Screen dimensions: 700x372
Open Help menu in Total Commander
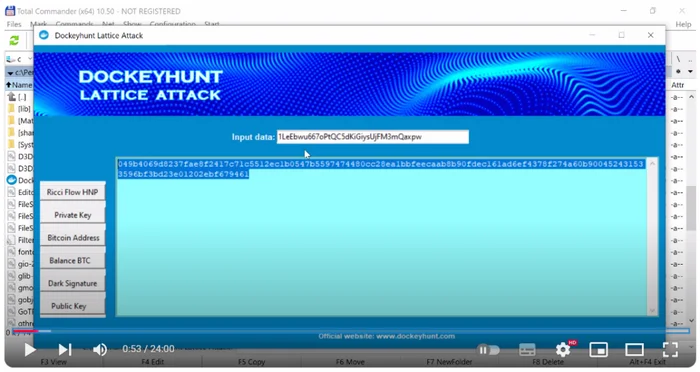(x=683, y=25)
